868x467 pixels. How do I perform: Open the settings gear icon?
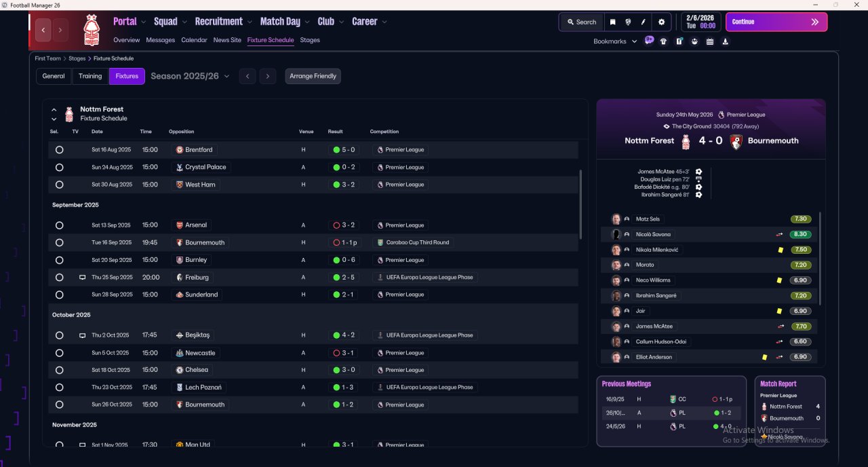662,22
